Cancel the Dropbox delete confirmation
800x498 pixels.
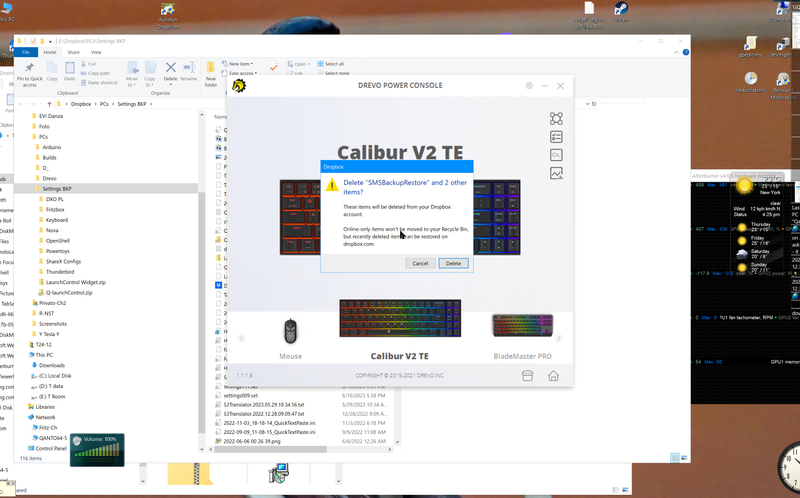coord(420,263)
